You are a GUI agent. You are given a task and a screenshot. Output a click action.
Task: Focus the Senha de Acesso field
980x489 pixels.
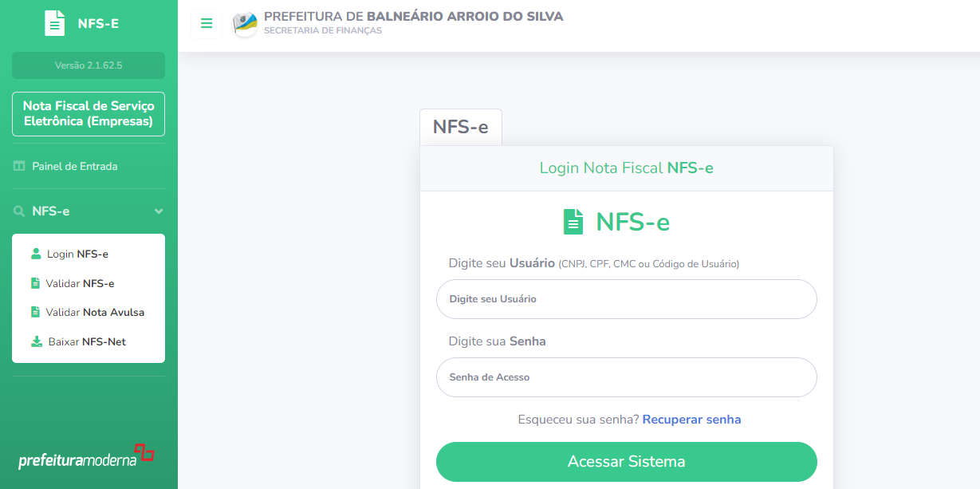[x=627, y=377]
